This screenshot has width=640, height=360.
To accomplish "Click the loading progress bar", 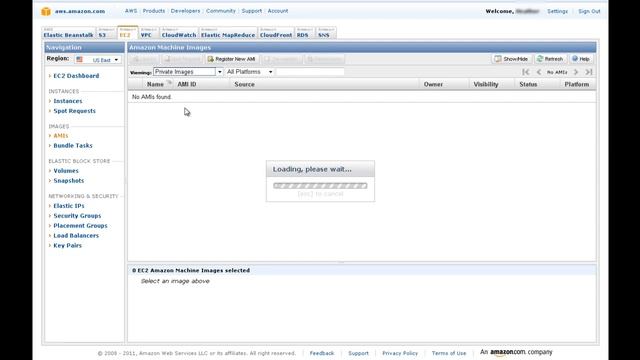I will (320, 186).
